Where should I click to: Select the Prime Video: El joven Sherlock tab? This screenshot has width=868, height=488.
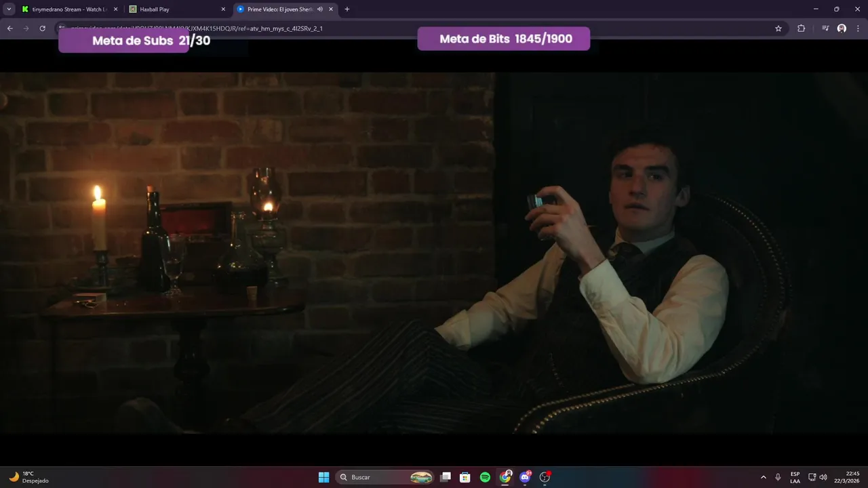285,9
